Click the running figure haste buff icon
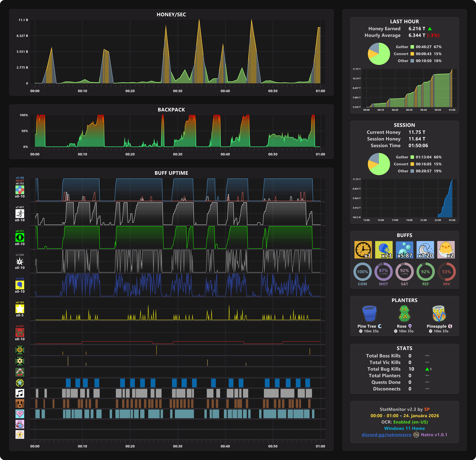 [20, 214]
